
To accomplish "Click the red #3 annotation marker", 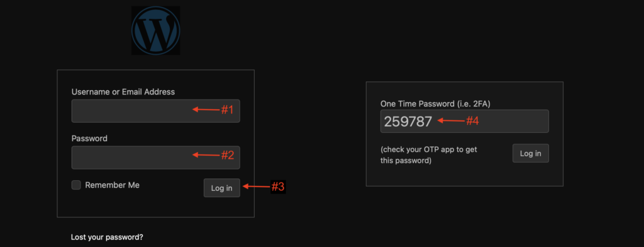I will (277, 187).
